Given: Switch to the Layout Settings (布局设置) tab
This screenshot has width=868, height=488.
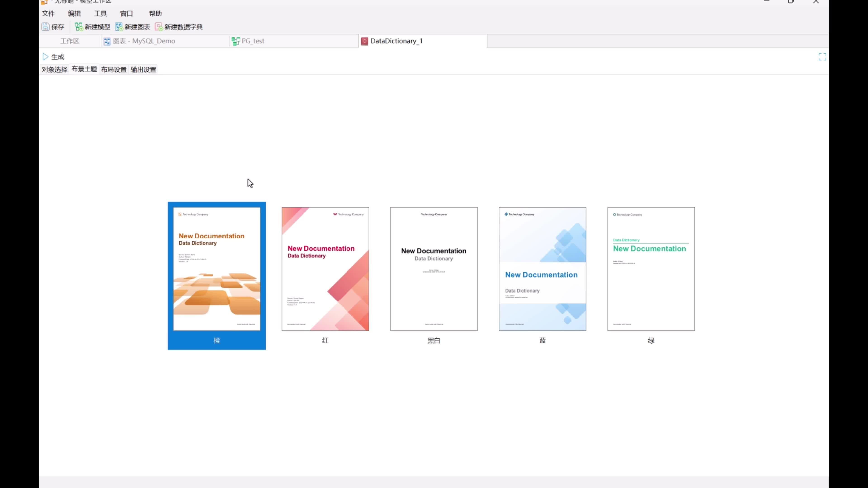Looking at the screenshot, I should (113, 69).
